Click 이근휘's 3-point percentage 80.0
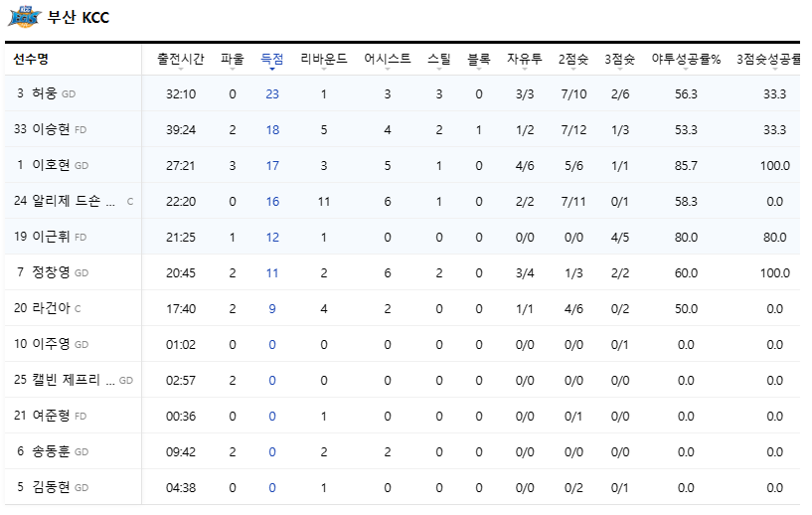The width and height of the screenshot is (812, 515). pos(774,238)
